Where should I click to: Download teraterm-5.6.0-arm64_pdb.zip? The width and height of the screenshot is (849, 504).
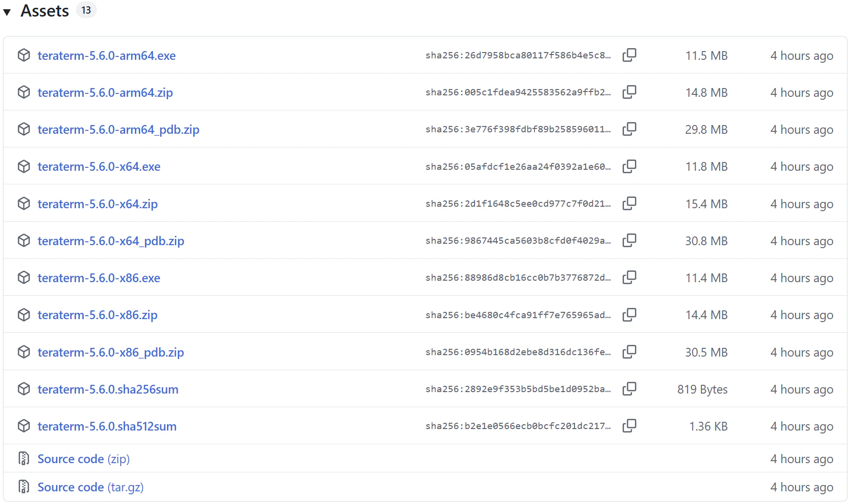(118, 129)
